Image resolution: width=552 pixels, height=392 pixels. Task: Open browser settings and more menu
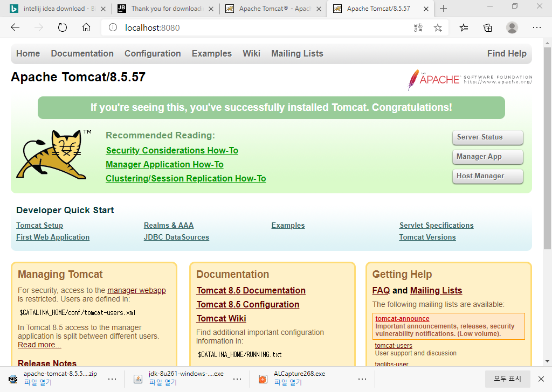coord(536,27)
